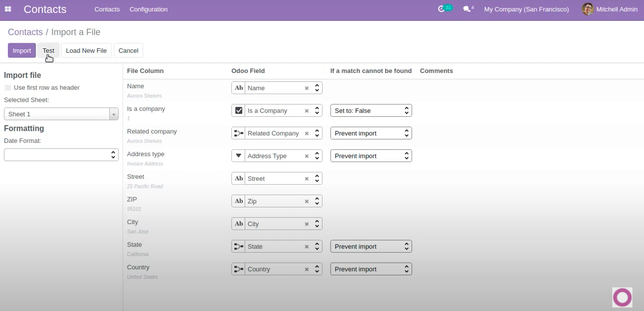Open the Selected Sheet dropdown
Screen dimensions: 644x311
click(x=61, y=114)
